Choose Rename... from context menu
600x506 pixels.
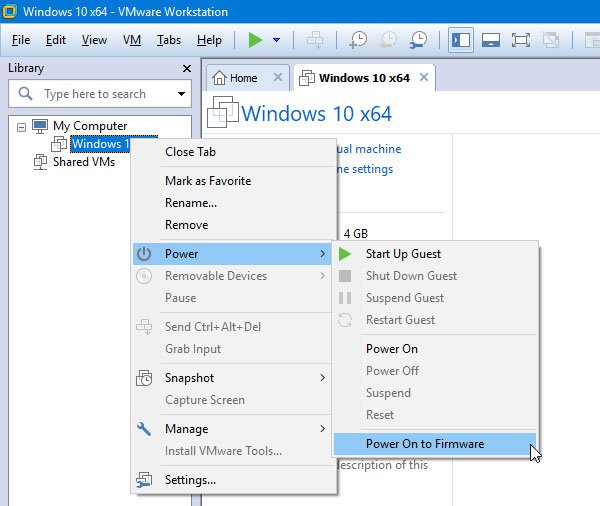[234, 203]
